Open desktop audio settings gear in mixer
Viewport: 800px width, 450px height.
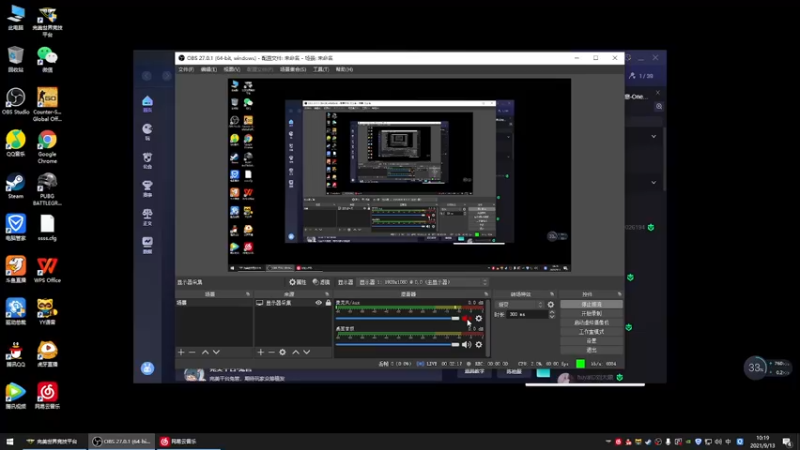click(x=479, y=344)
